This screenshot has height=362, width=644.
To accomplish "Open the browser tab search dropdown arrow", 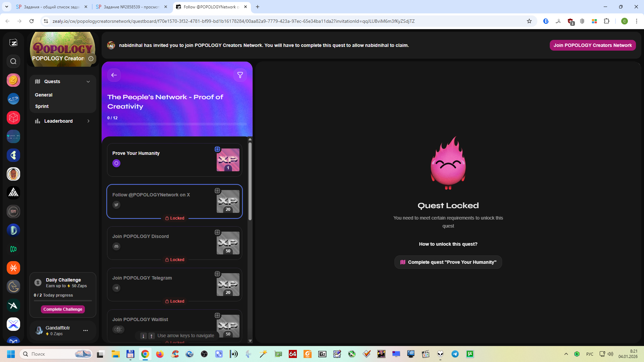I will click(6, 7).
